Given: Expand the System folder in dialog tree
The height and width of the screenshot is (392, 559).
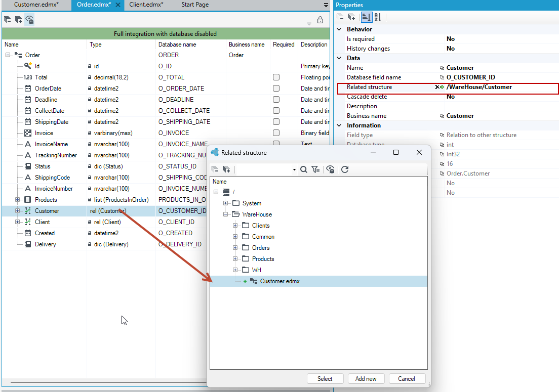Looking at the screenshot, I should (x=225, y=203).
